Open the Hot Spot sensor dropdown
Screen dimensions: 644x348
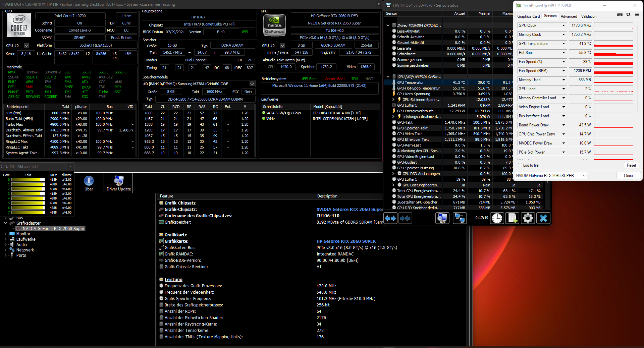point(563,53)
